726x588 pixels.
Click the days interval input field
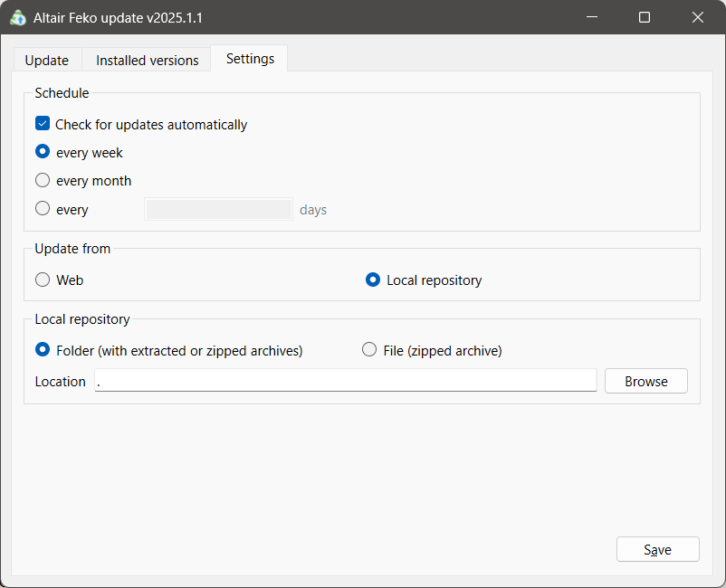click(x=219, y=210)
